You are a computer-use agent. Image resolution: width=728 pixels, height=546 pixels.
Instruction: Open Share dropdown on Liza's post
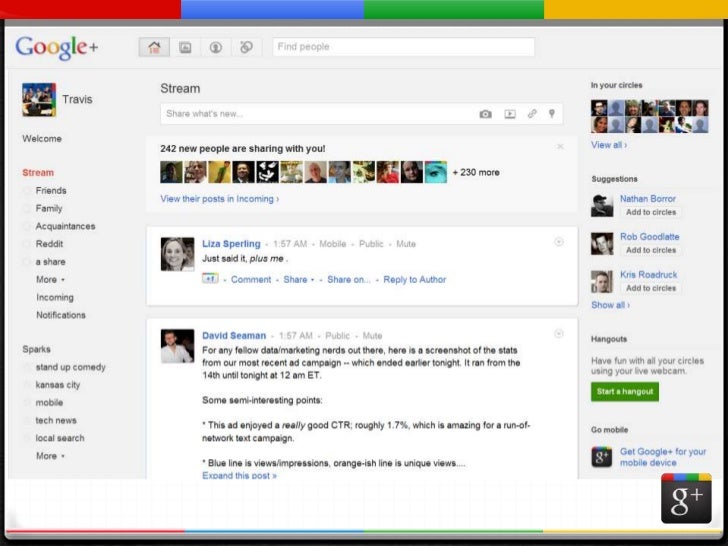[299, 280]
